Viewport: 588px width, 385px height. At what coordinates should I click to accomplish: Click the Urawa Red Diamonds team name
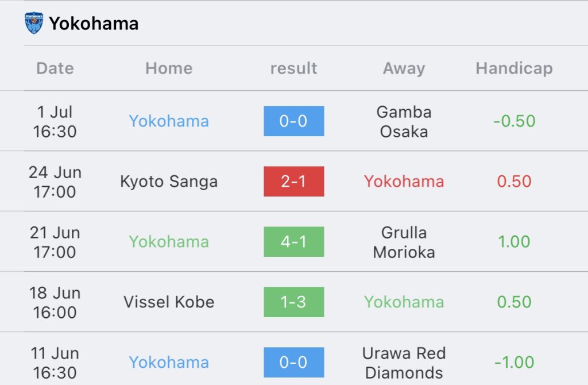[404, 363]
